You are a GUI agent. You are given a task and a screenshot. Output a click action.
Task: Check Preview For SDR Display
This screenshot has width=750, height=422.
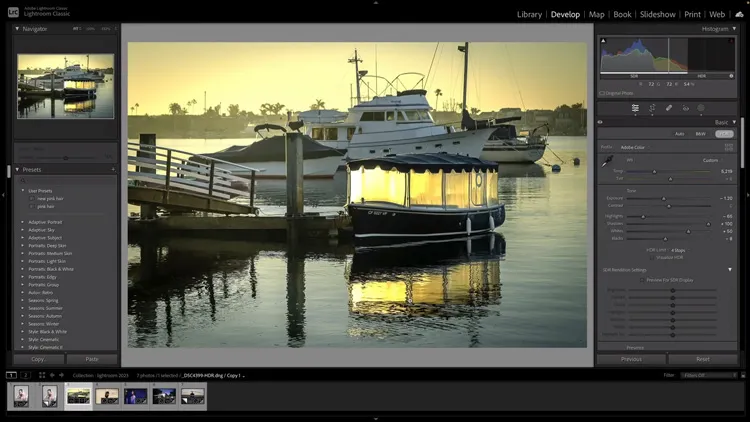click(x=642, y=280)
